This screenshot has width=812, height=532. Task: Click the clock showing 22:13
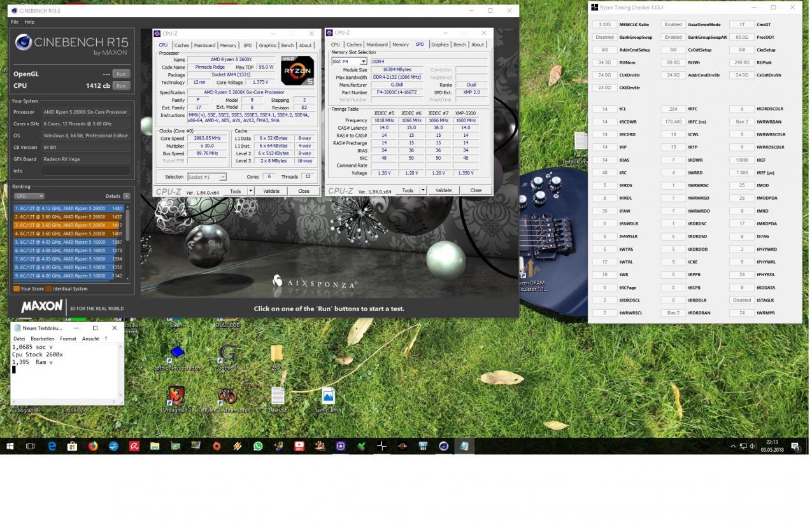point(773,442)
